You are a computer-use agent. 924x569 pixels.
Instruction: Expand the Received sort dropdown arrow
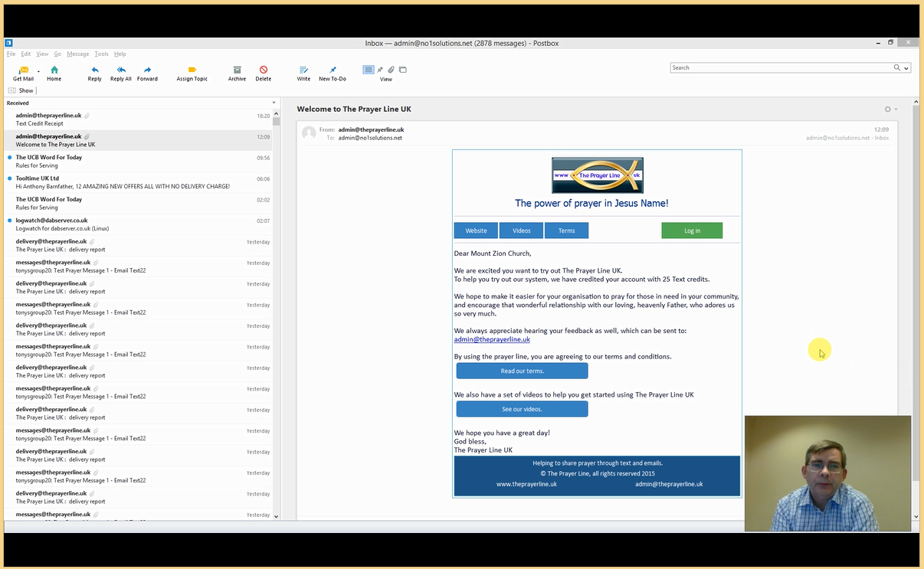coord(274,103)
